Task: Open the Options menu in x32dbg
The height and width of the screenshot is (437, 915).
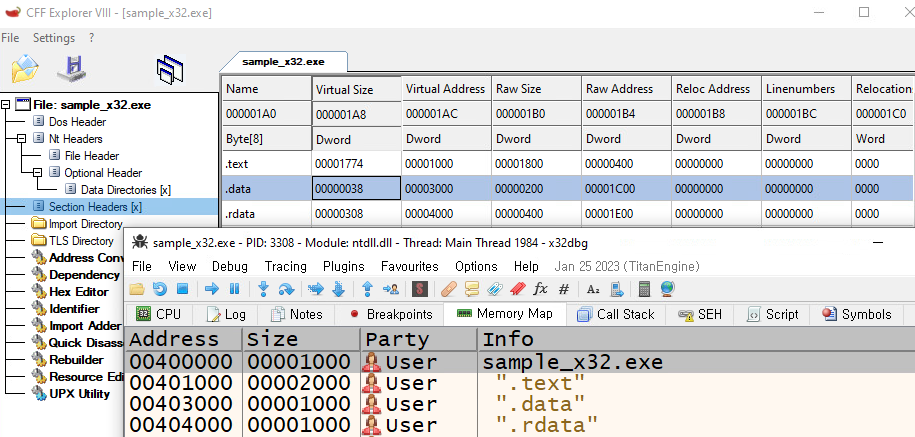Action: (476, 267)
